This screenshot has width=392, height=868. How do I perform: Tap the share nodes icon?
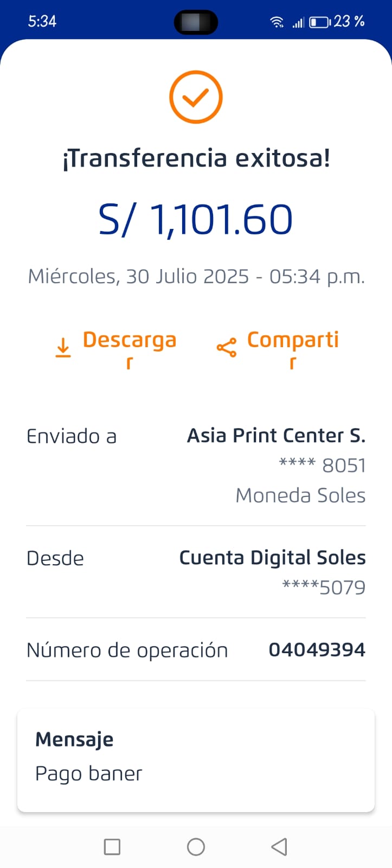[226, 348]
